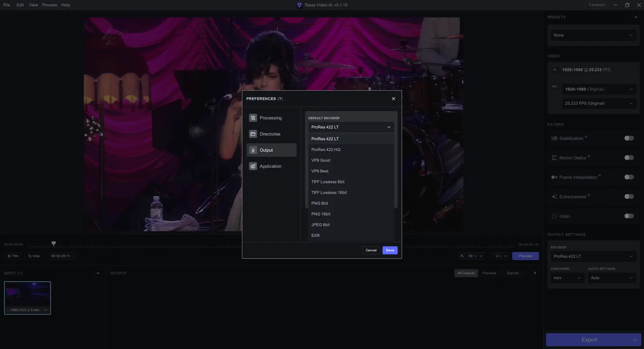Open the output resolution dropdown
This screenshot has height=349, width=644.
(599, 89)
